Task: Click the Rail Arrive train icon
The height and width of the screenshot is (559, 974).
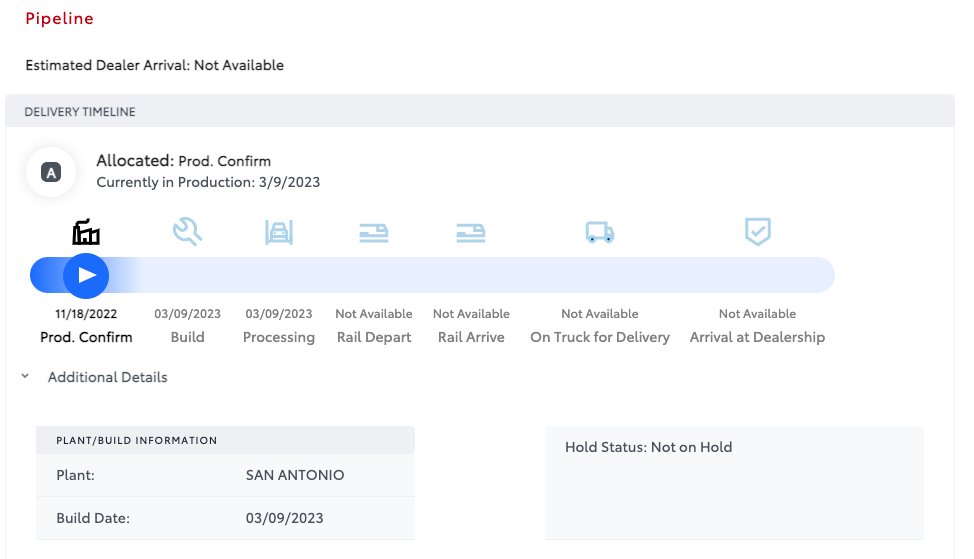Action: click(x=471, y=233)
